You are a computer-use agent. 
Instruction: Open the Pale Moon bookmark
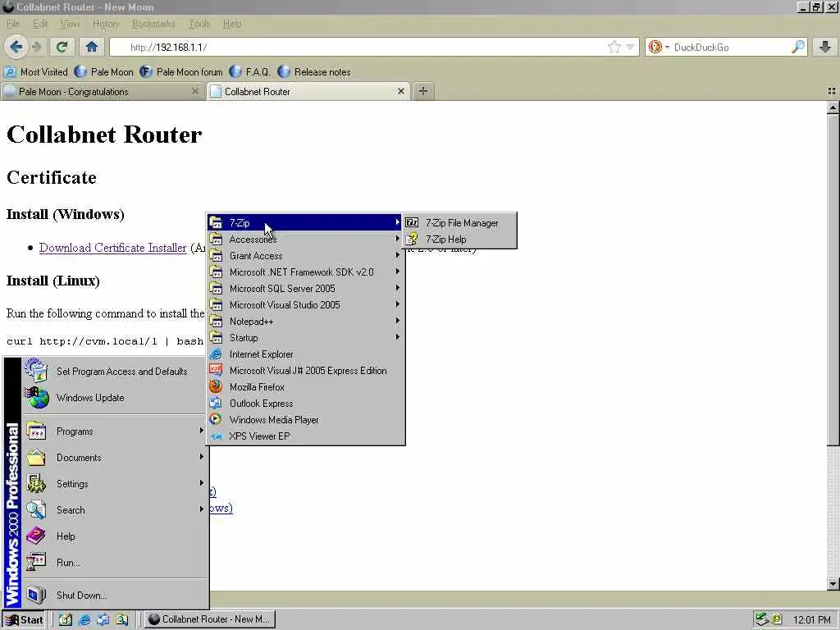[x=104, y=72]
